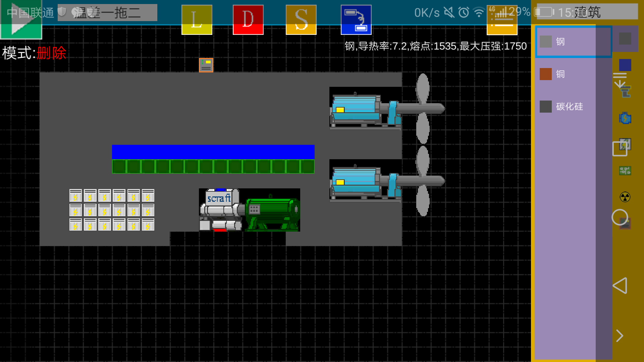Screen dimensions: 644x362
Task: Click the bottom-right battery cell
Action: pos(148,225)
